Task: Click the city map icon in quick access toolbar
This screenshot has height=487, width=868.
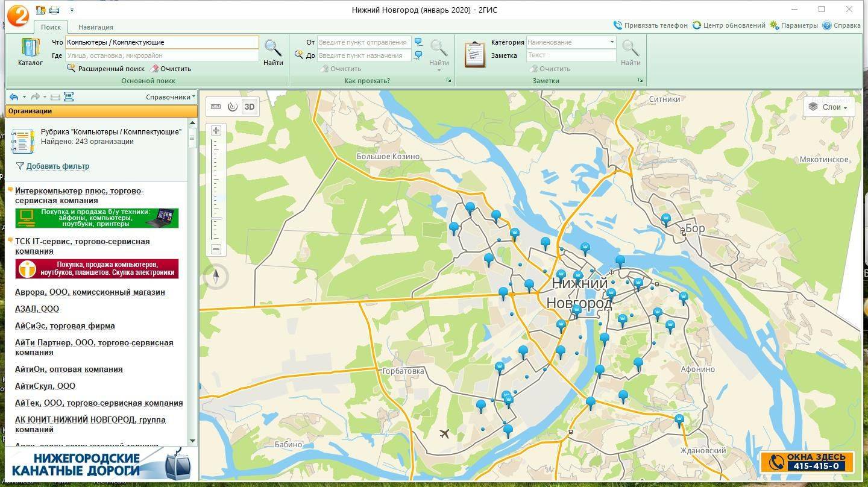Action: point(40,10)
